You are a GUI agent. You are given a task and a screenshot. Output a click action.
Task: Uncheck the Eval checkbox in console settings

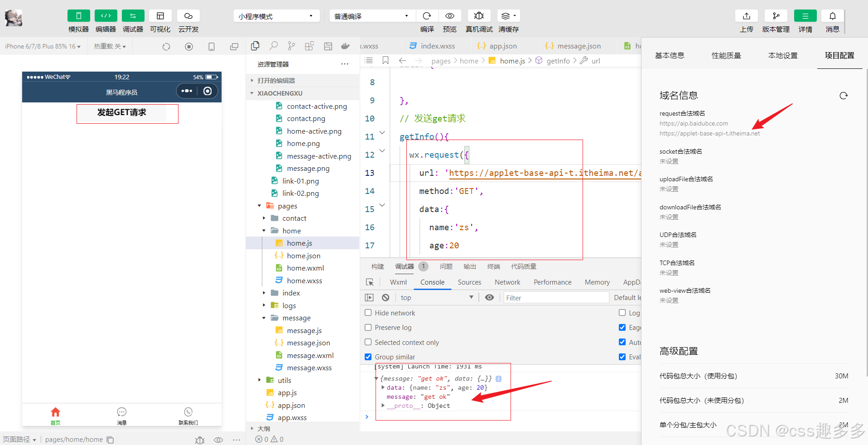coord(622,357)
